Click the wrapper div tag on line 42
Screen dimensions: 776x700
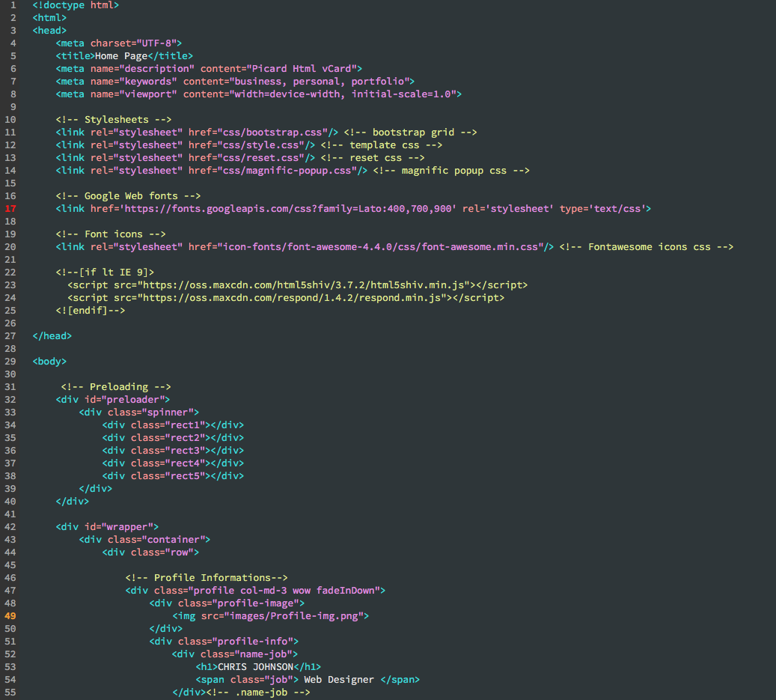tap(107, 527)
